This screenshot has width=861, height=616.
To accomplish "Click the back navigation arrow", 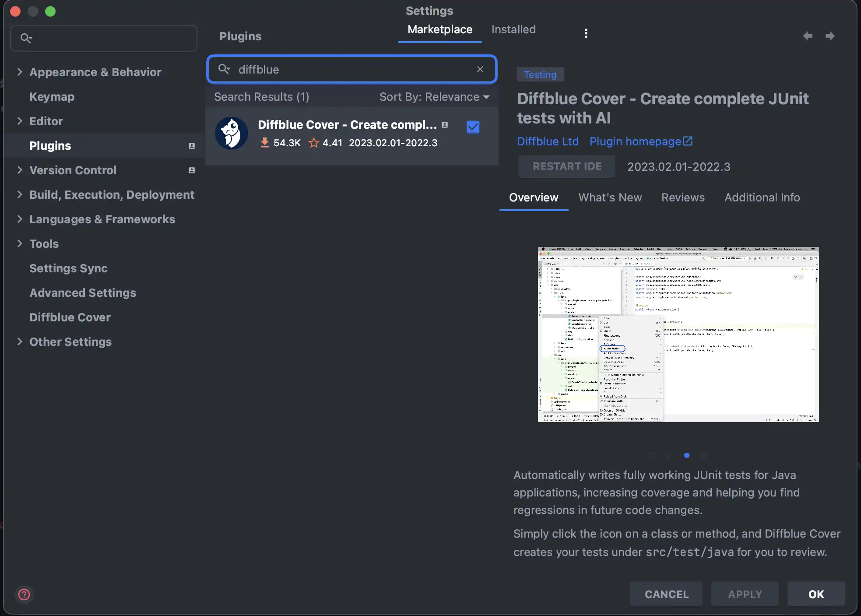I will click(808, 36).
